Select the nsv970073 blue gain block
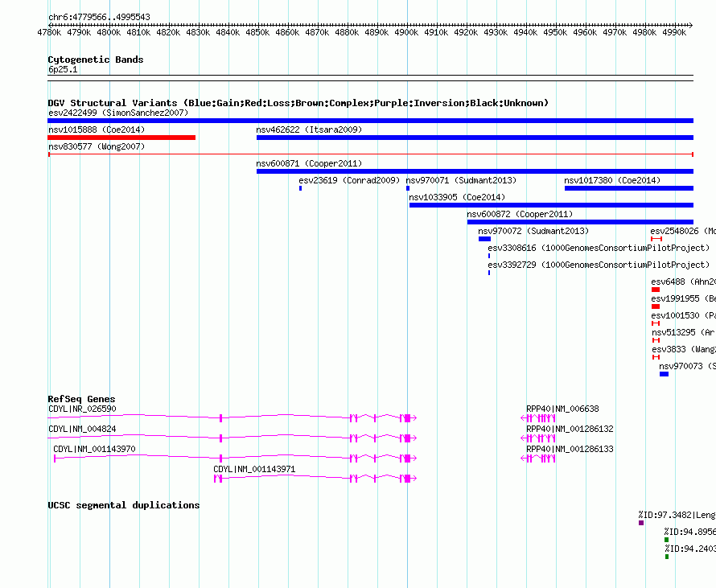 pos(664,374)
